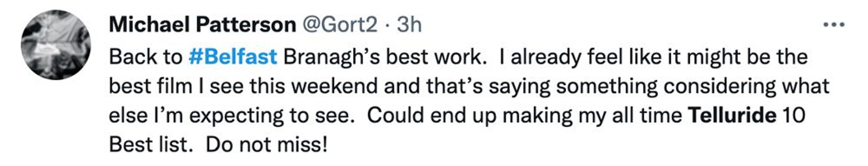Open the Michael Patterson display name link
This screenshot has height=166, width=868.
(202, 25)
